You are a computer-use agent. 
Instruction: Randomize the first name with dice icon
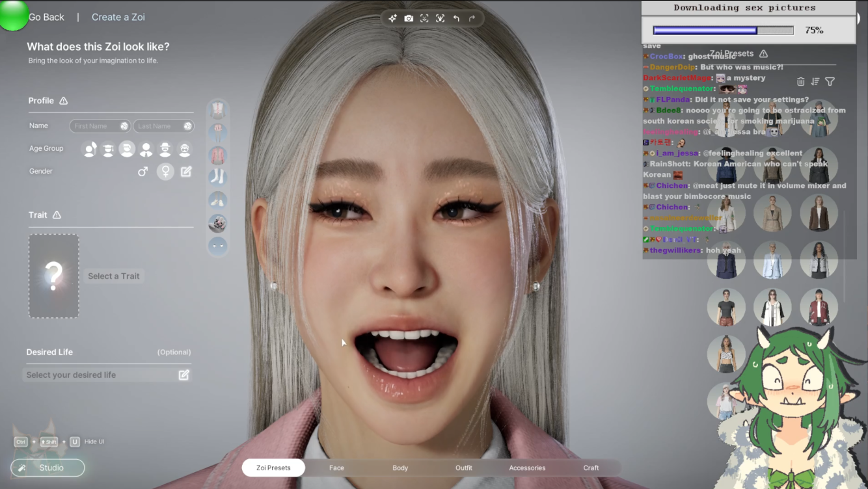124,126
